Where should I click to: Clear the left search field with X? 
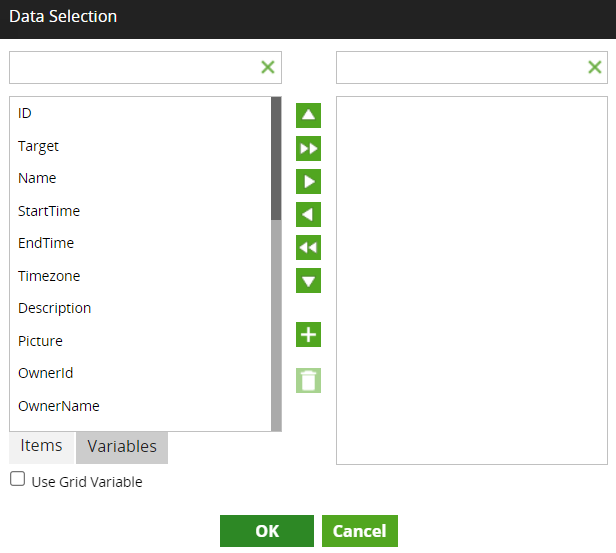point(268,67)
